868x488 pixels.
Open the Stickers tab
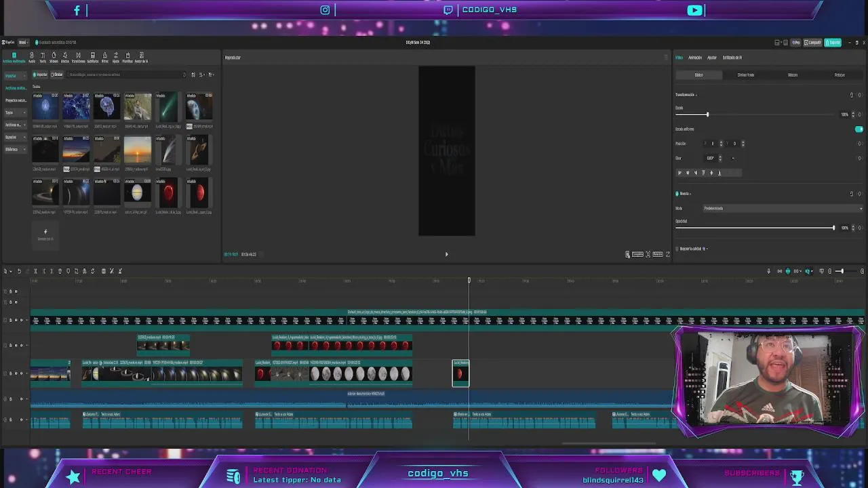coord(54,57)
